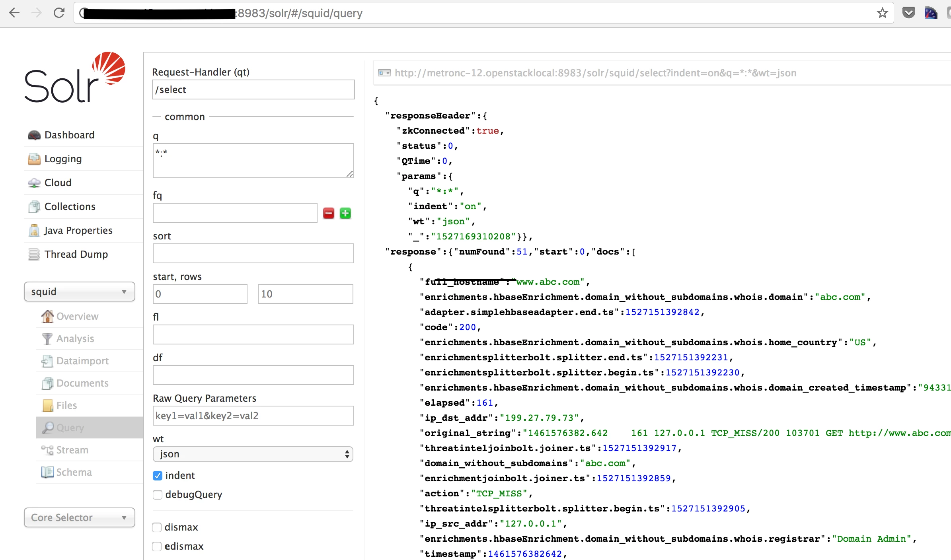Click the Analysis funnel icon
Viewport: 951px width, 560px height.
(x=47, y=339)
